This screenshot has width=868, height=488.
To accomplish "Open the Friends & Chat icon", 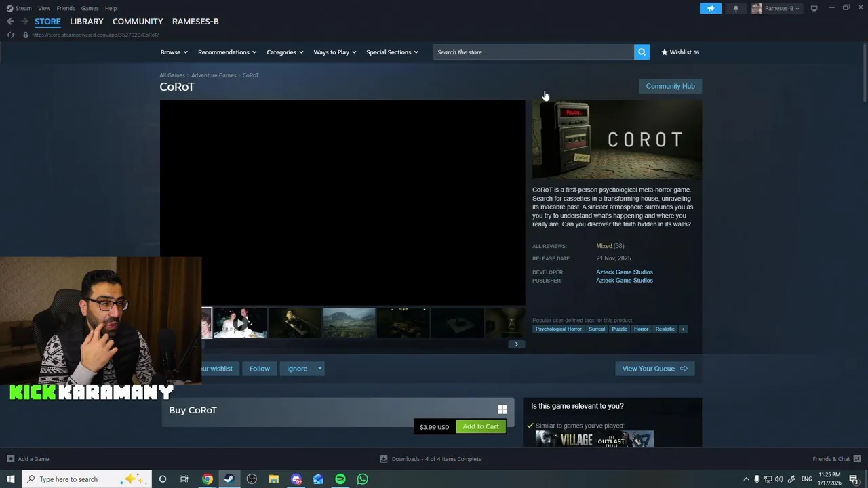I will coord(857,459).
